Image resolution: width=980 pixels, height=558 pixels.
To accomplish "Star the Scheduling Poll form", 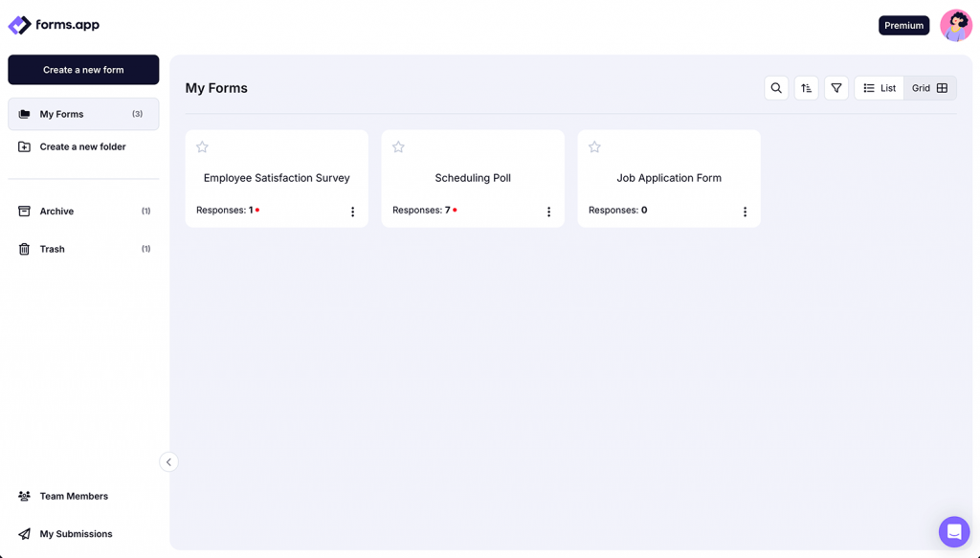I will click(398, 146).
